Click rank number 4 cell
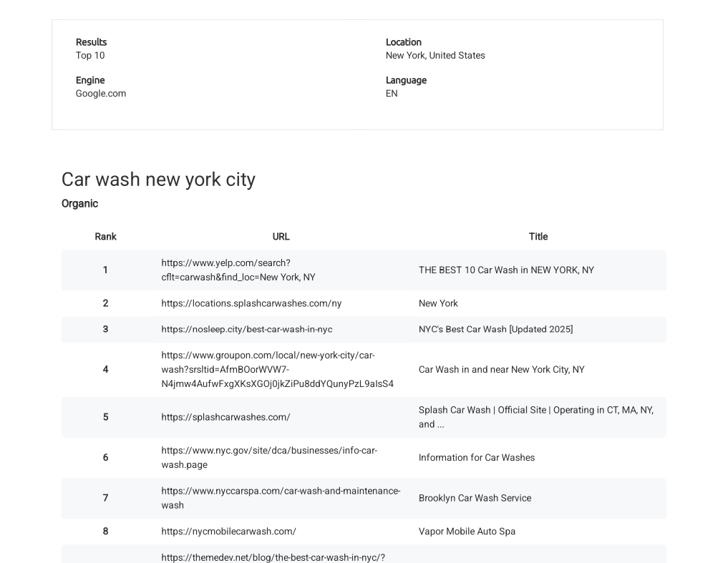 click(x=105, y=370)
